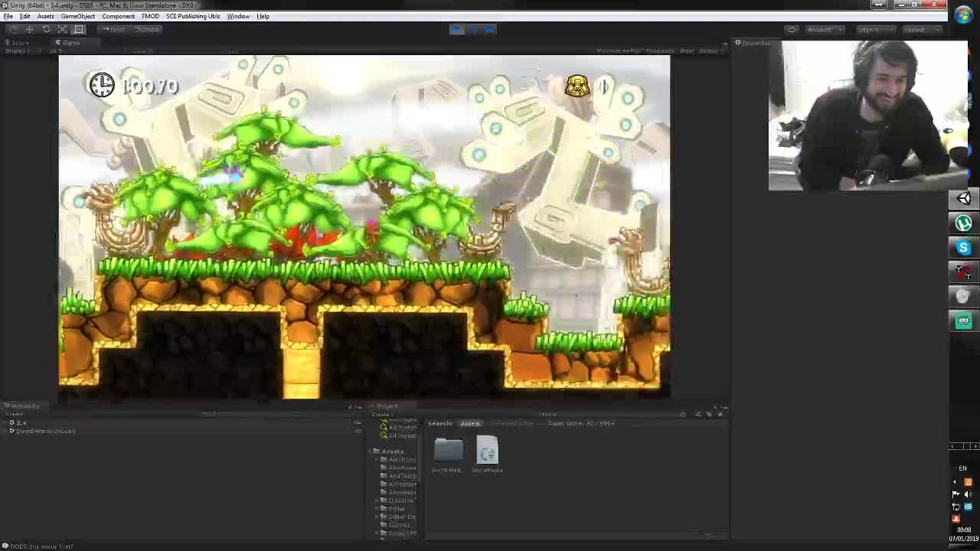Select the Move tool in toolbar
This screenshot has width=980, height=551.
coord(29,29)
